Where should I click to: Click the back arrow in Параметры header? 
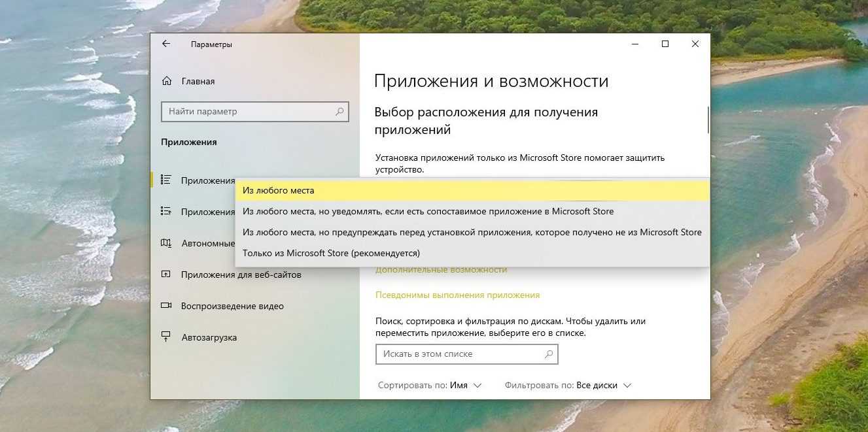click(x=166, y=44)
